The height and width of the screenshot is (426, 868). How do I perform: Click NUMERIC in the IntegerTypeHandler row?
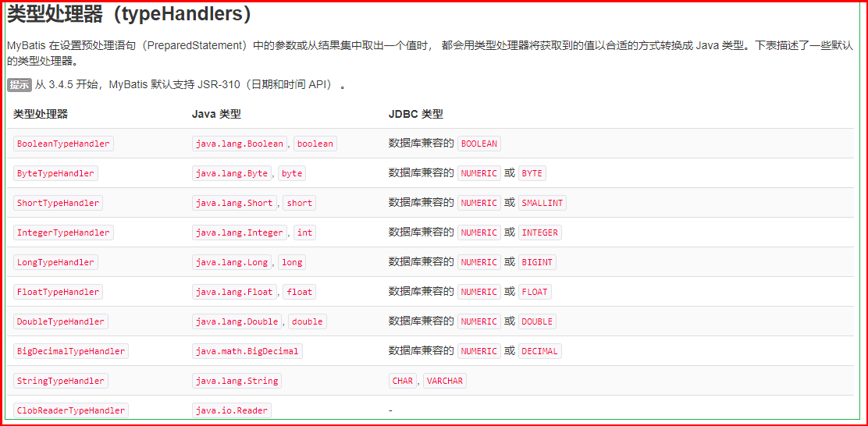click(479, 233)
